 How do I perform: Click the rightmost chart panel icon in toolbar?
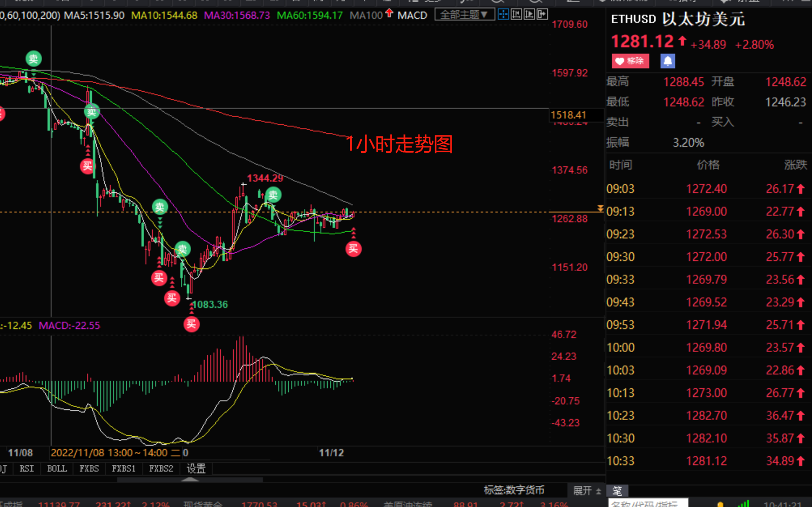(542, 15)
